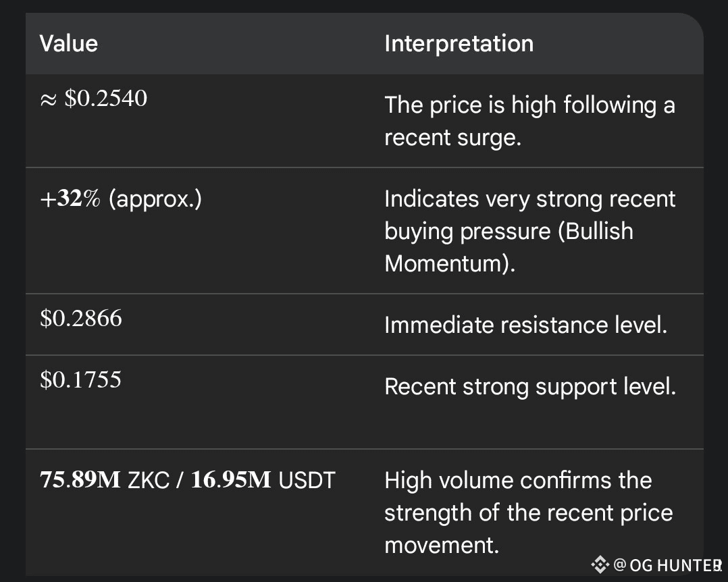
Task: Select the $0.1755 support value
Action: (x=80, y=379)
